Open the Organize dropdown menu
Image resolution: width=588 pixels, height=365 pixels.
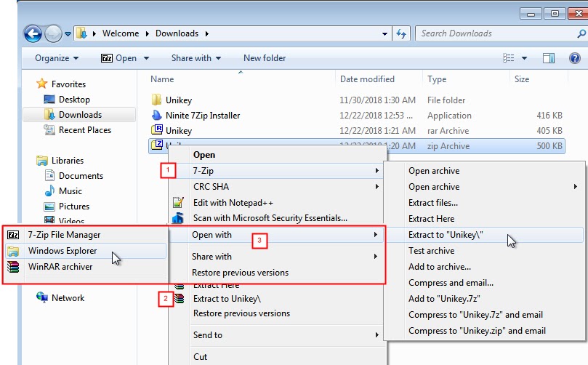[55, 58]
